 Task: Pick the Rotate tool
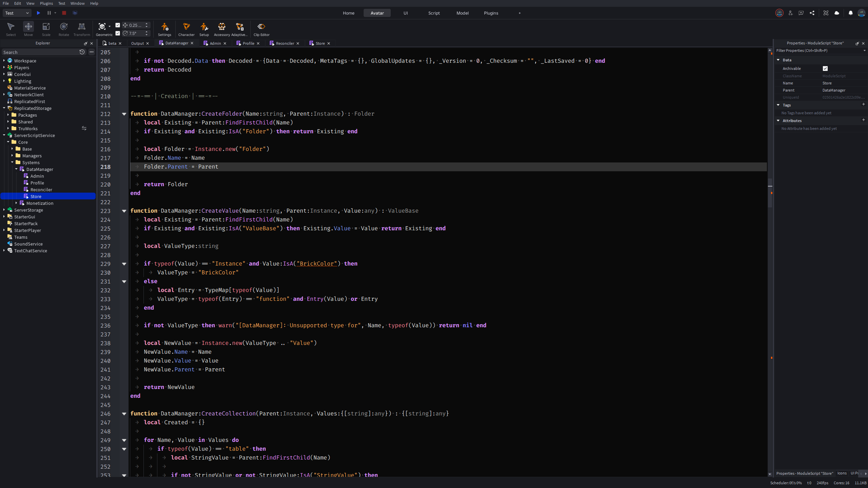(64, 29)
